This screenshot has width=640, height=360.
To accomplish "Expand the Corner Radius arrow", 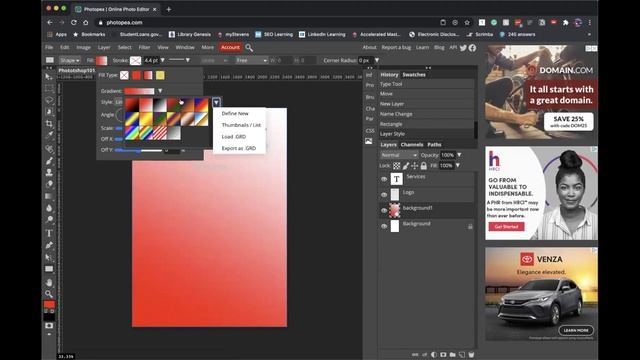I will (377, 60).
